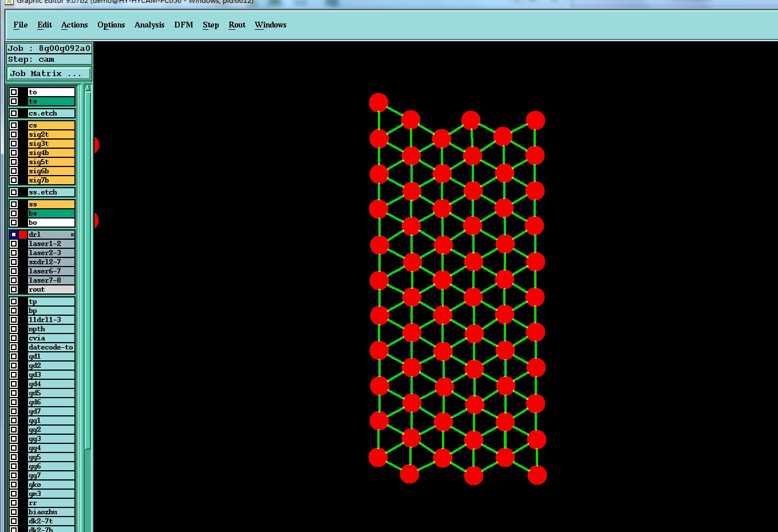
Task: Open the Edit menu
Action: coord(45,25)
